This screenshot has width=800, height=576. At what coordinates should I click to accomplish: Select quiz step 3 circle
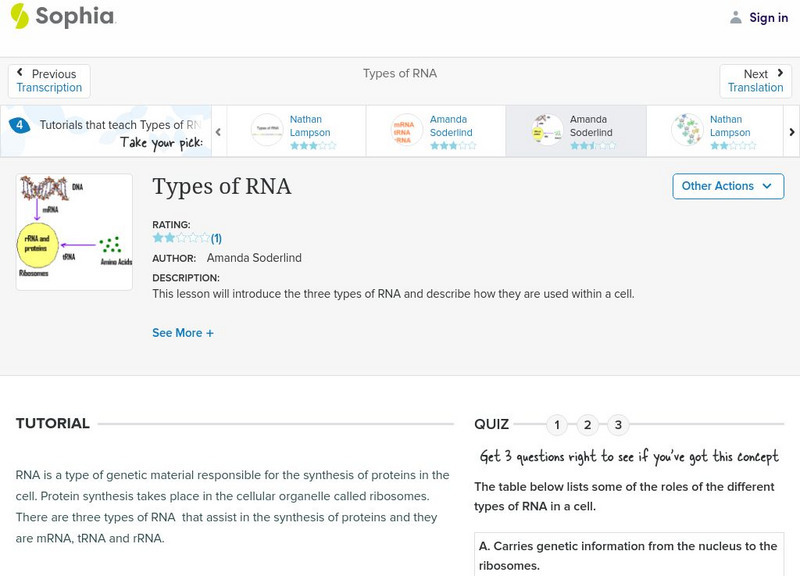620,424
